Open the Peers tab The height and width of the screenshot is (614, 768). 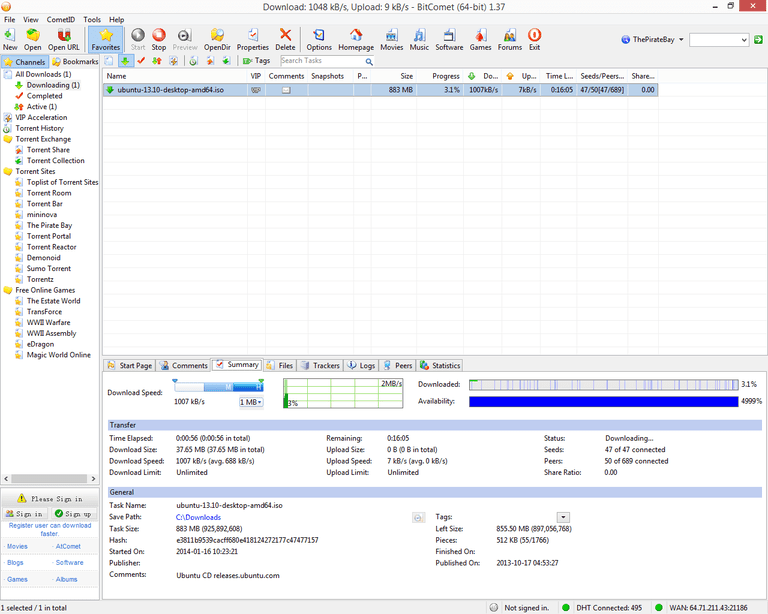click(x=398, y=365)
